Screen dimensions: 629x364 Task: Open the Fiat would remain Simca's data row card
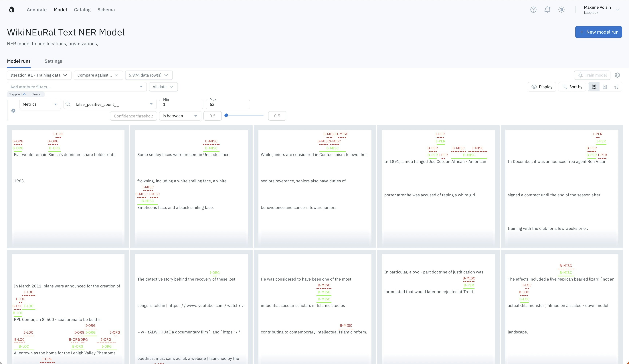pyautogui.click(x=68, y=187)
